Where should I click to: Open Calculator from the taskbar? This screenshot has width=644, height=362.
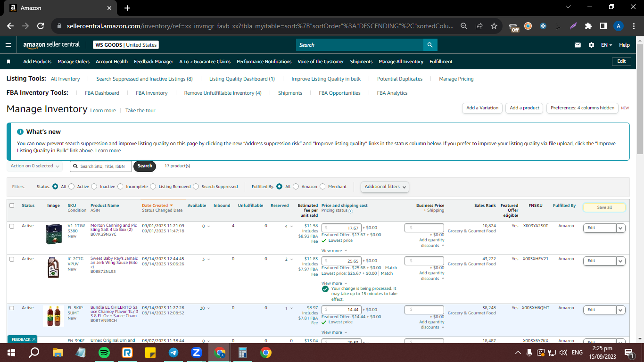pyautogui.click(x=243, y=353)
